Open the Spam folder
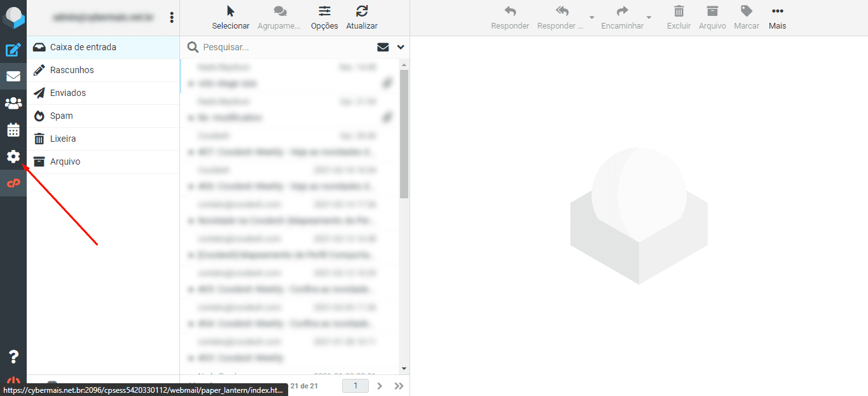The image size is (868, 396). click(62, 116)
